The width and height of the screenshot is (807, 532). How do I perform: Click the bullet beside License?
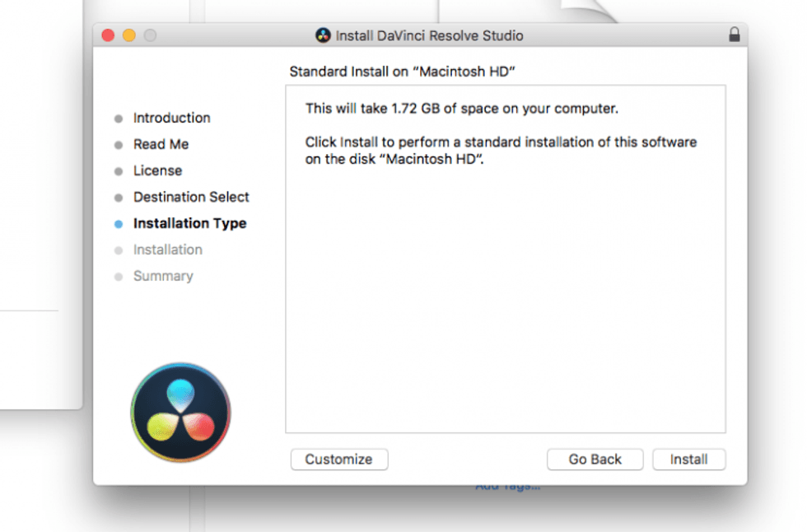coord(119,171)
